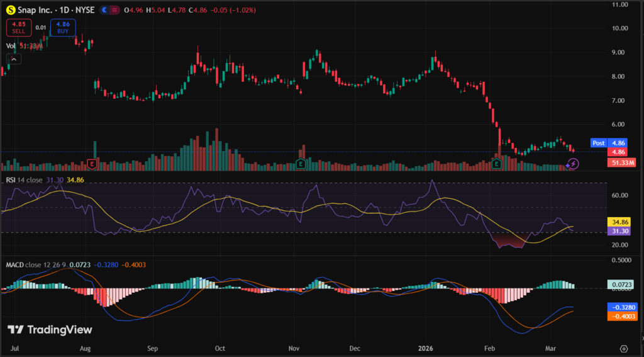The image size is (644, 357).
Task: Collapse the indicator legend with chevron arrow
Action: (x=14, y=59)
